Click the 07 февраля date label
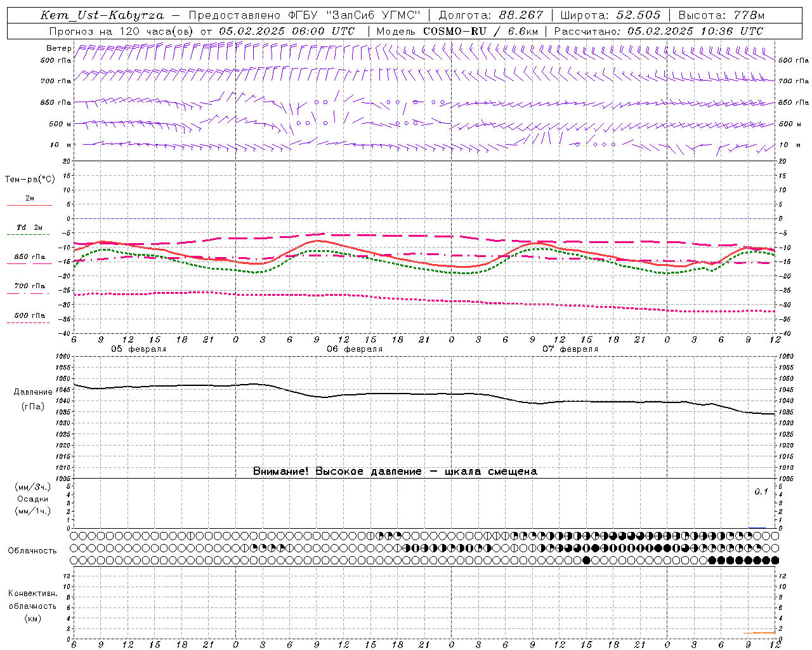812x650 pixels. (570, 349)
